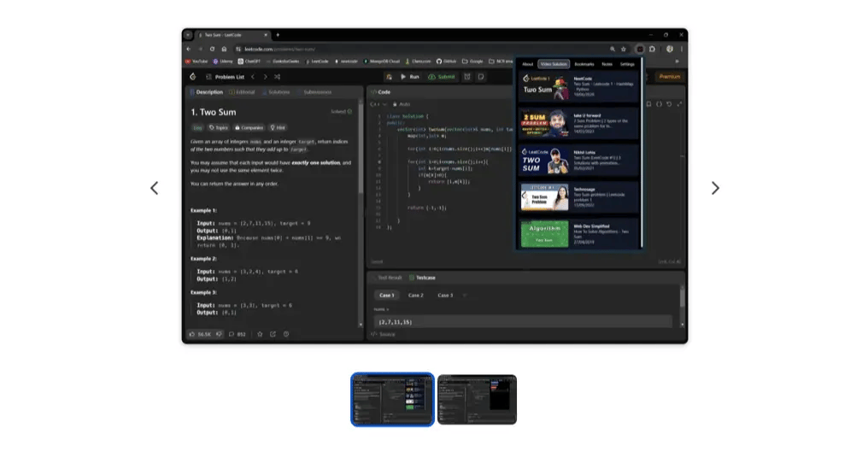Click the popup vertical scrollbar
This screenshot has height=457, width=868.
642,152
